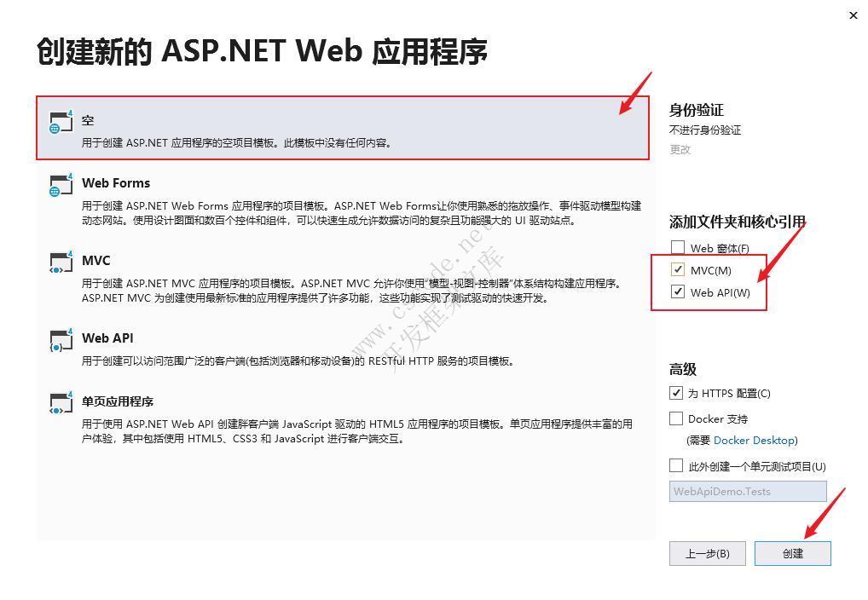Check 此外创建一个单元测试项目(U)
This screenshot has height=600, width=868.
click(676, 466)
